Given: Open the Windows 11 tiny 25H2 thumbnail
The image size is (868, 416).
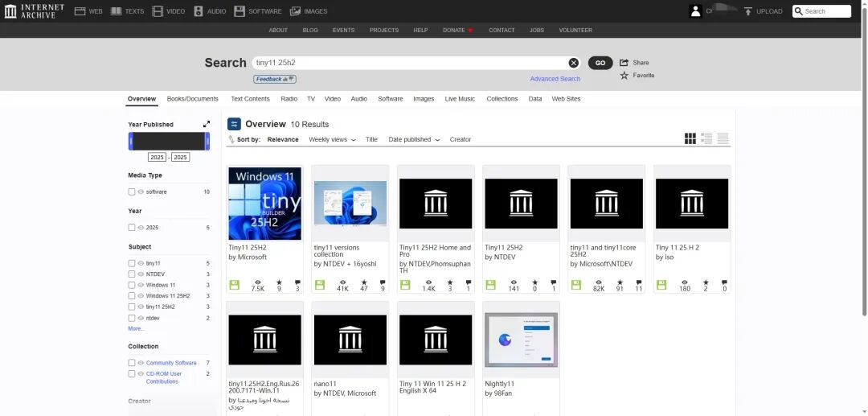Looking at the screenshot, I should pos(264,204).
